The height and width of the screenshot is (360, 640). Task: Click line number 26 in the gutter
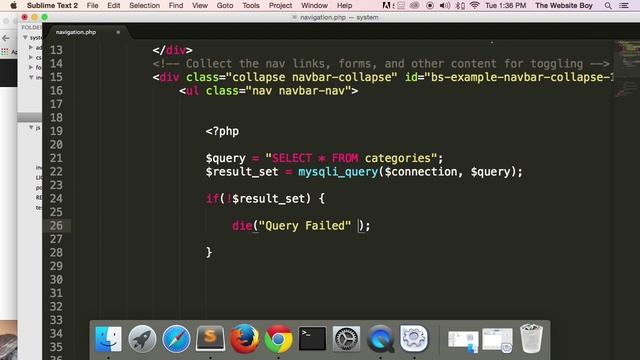[56, 225]
